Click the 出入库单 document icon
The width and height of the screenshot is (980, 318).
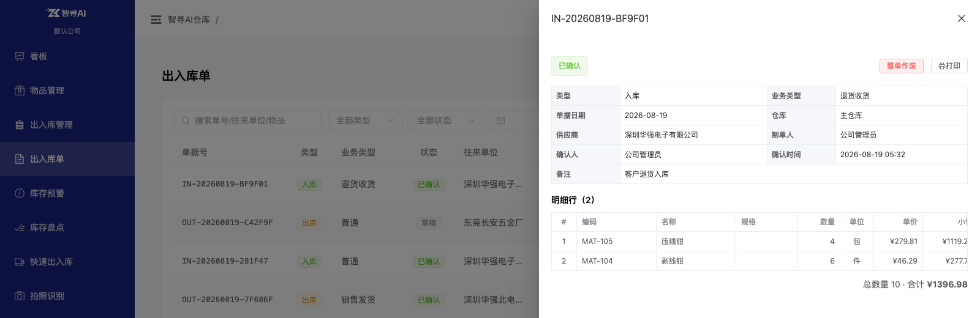[20, 159]
